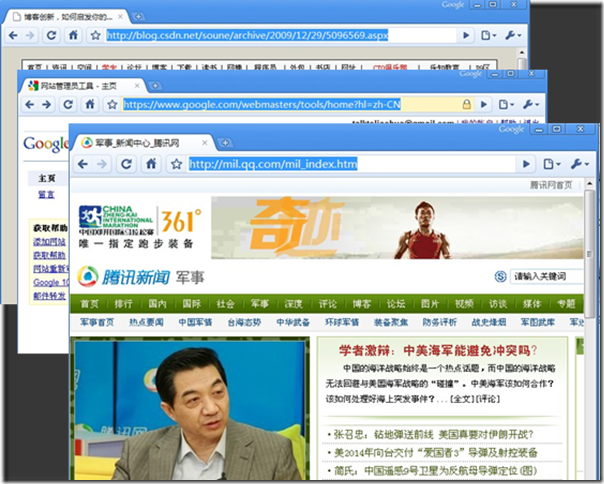Click Back arrow in the mil.qq.com window
The image size is (604, 484).
[83, 164]
